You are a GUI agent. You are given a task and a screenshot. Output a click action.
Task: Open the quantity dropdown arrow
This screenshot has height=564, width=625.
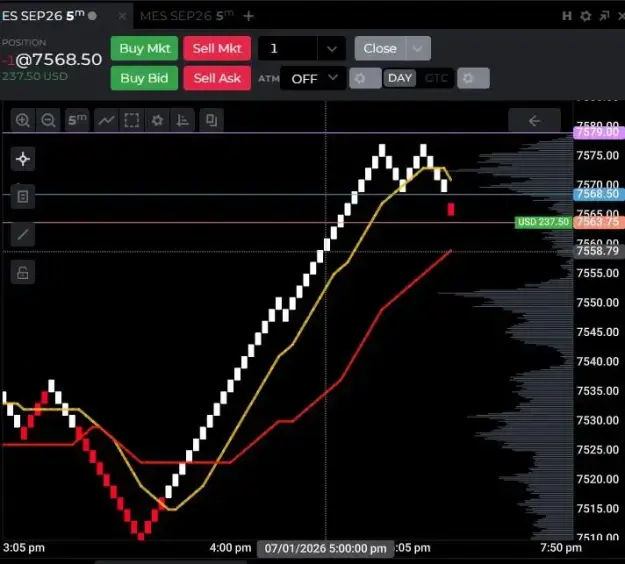332,49
